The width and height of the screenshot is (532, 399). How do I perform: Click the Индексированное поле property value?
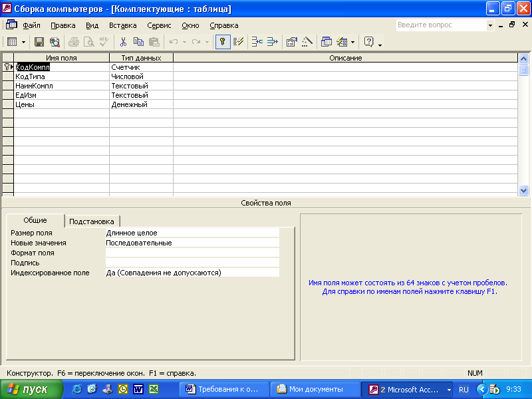point(192,273)
